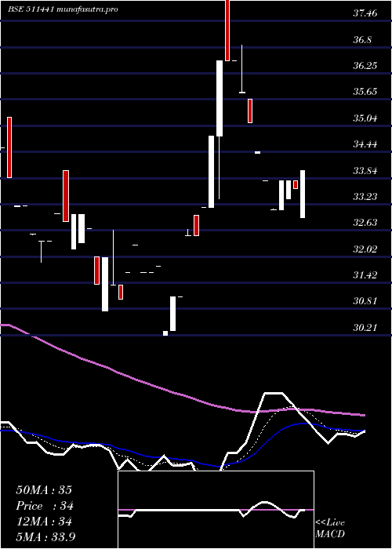Image resolution: width=392 pixels, height=549 pixels.
Task: Click the BSE 511441 munafasutra.pro title
Action: 63,9
